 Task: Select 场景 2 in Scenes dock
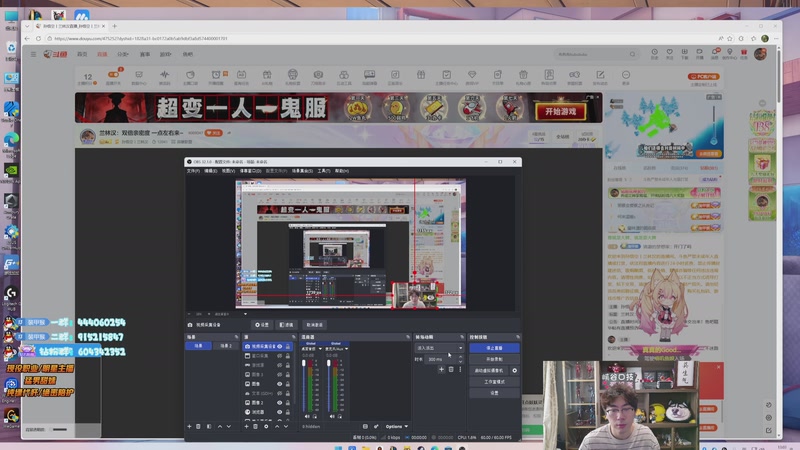point(226,346)
